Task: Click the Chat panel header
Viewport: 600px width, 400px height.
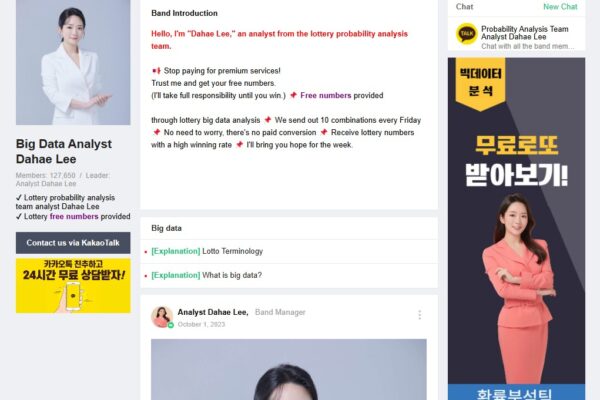Action: [465, 7]
